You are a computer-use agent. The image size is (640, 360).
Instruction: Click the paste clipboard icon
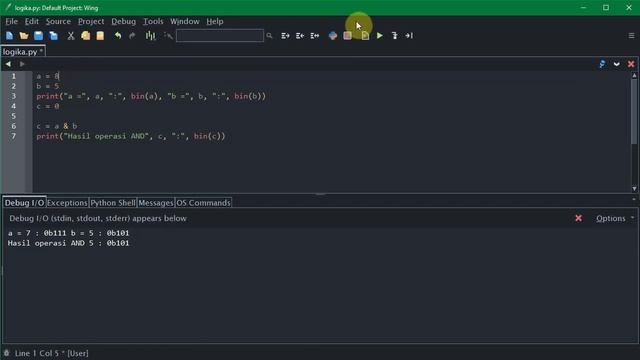tap(100, 36)
